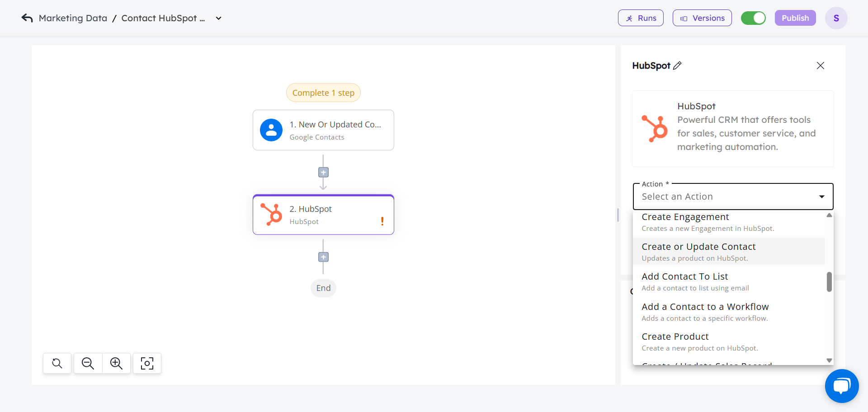Click the action list scroll down arrow
This screenshot has width=868, height=412.
(829, 360)
